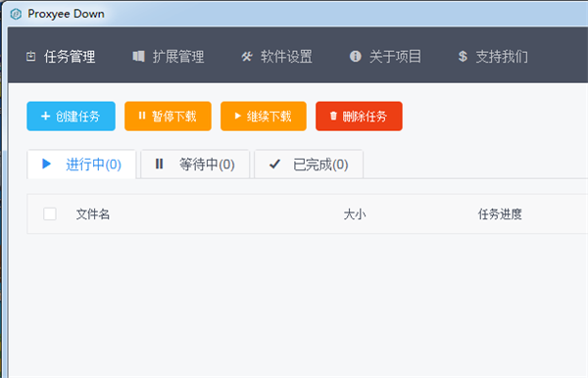Click the 文件名 column header
The height and width of the screenshot is (378, 588).
(93, 214)
